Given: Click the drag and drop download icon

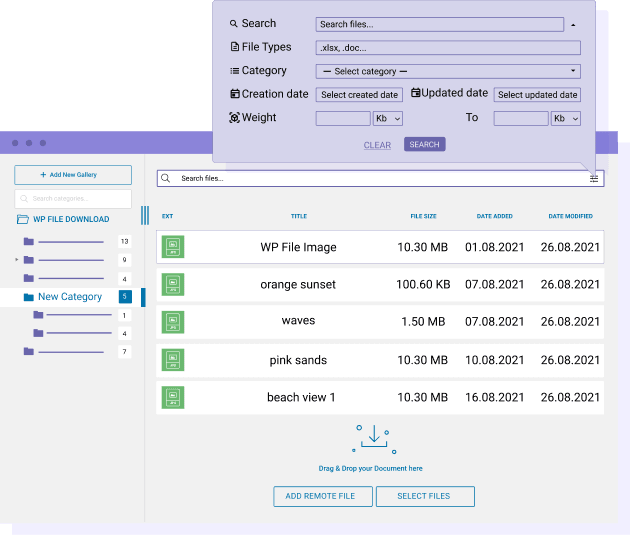Looking at the screenshot, I should [x=374, y=439].
